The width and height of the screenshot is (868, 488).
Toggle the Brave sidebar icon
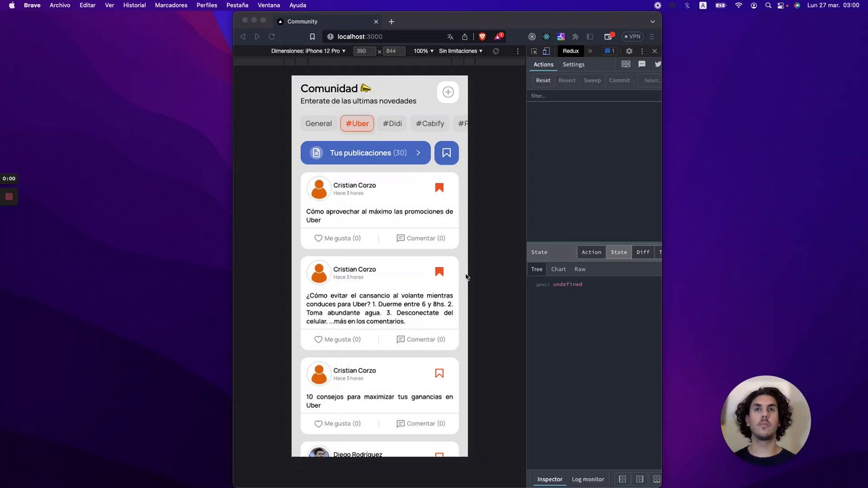[590, 37]
